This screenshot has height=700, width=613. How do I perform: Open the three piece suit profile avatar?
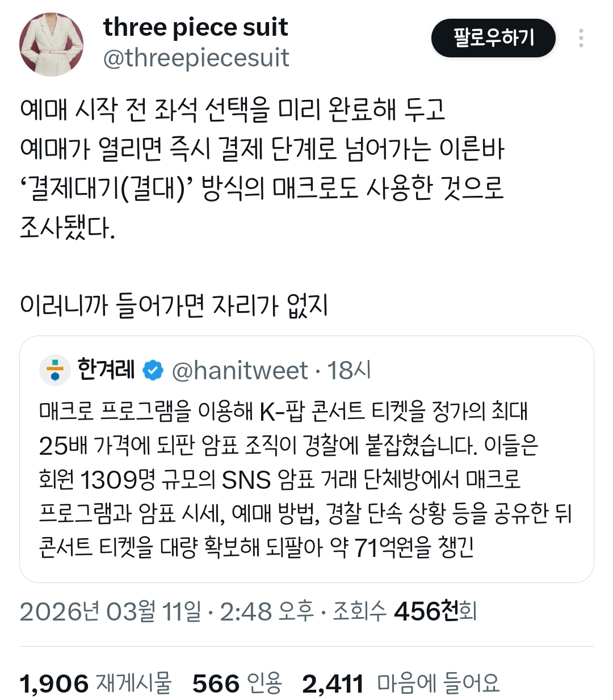coord(52,44)
